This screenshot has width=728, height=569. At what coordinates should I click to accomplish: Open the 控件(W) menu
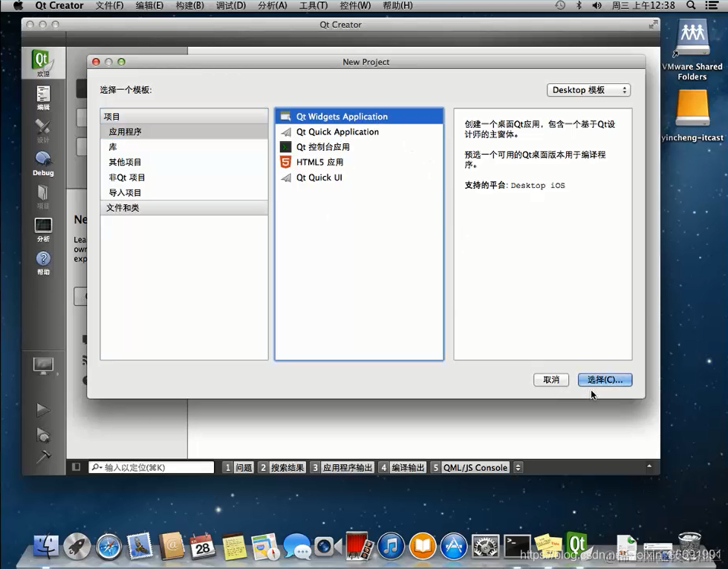point(355,5)
